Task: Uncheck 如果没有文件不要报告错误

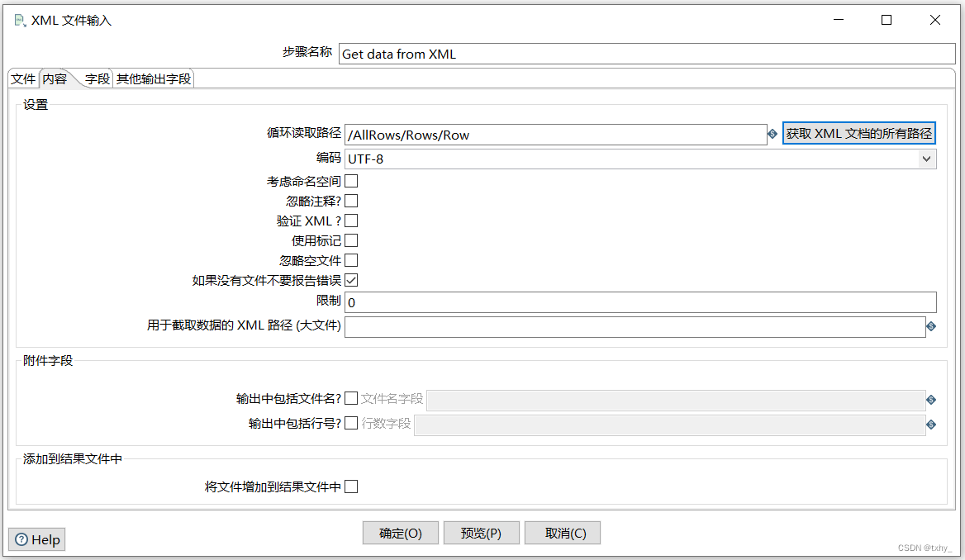Action: tap(351, 279)
